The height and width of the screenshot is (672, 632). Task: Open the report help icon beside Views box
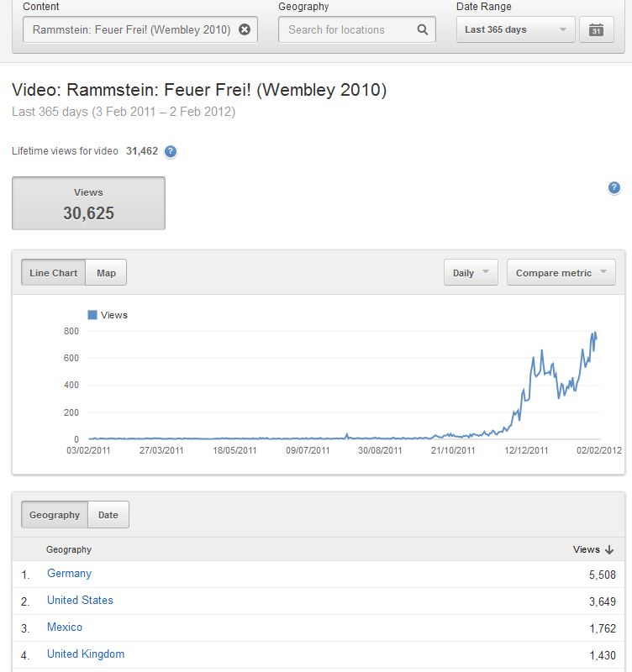[x=614, y=187]
